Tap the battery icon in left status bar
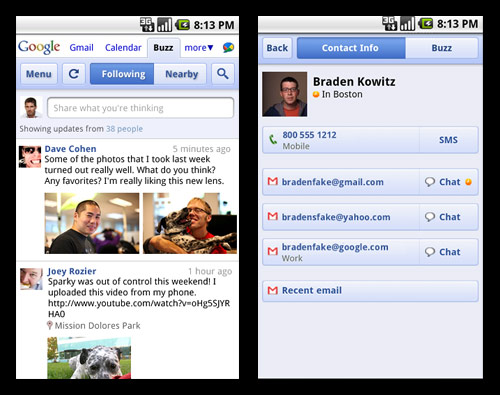This screenshot has width=500, height=395. point(182,25)
